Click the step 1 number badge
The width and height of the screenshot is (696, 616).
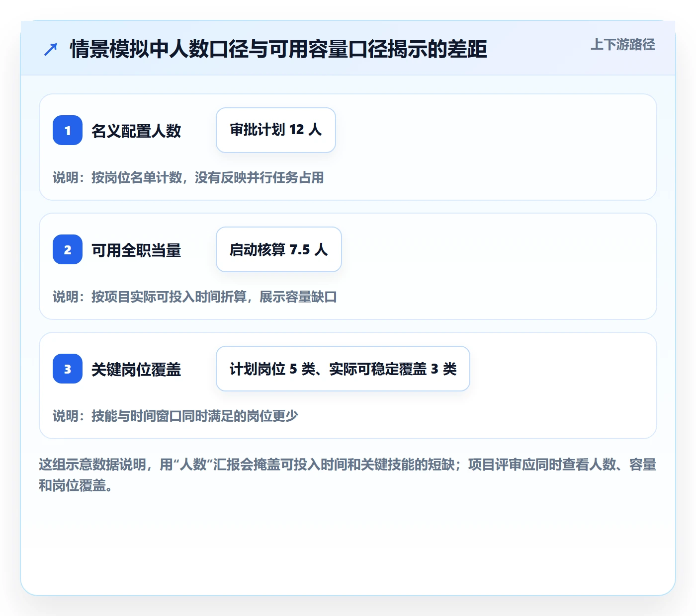[68, 130]
